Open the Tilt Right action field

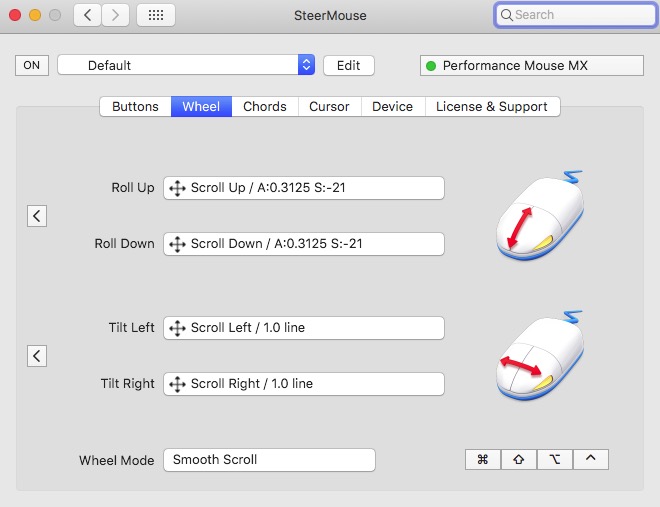[x=304, y=384]
